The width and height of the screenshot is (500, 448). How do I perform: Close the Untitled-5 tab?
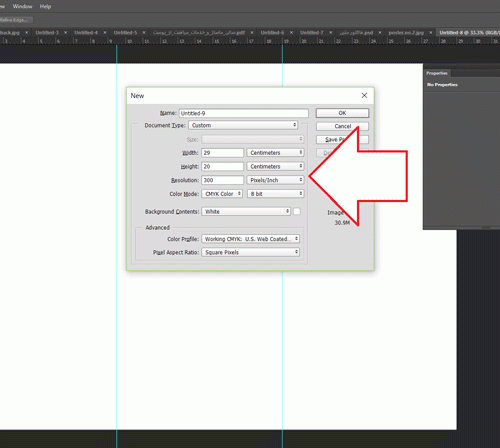tap(144, 33)
